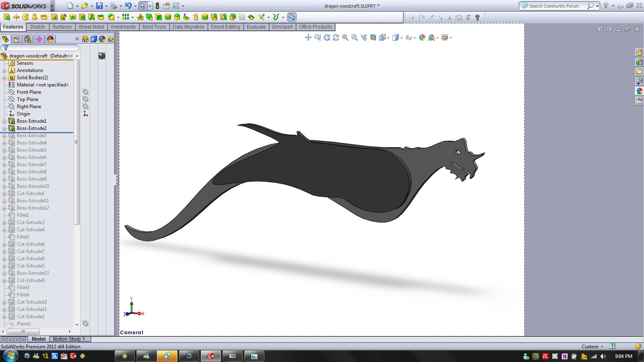Open the Motion Study 1 tab
This screenshot has width=644, height=362.
pyautogui.click(x=69, y=339)
